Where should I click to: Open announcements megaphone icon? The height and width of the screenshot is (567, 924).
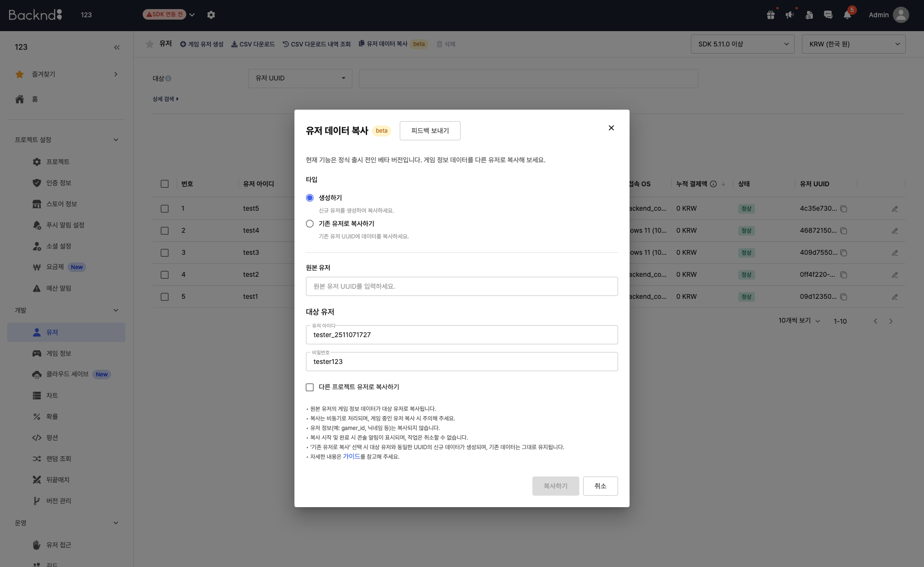point(789,15)
